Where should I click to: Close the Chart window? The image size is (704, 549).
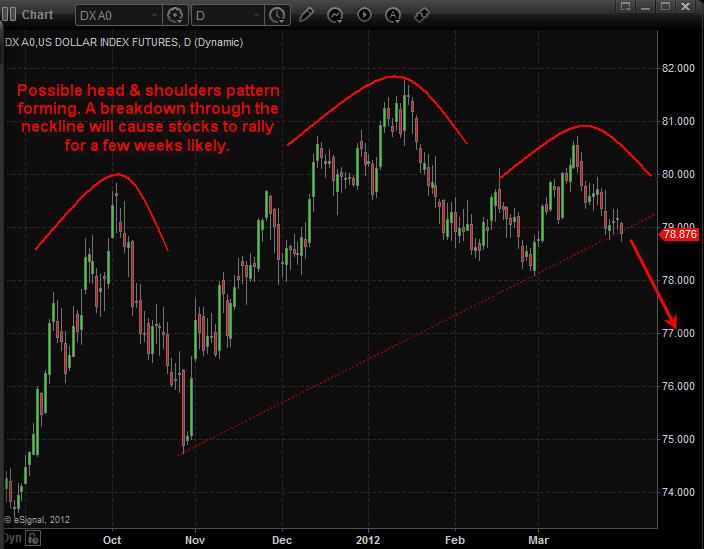pyautogui.click(x=686, y=6)
